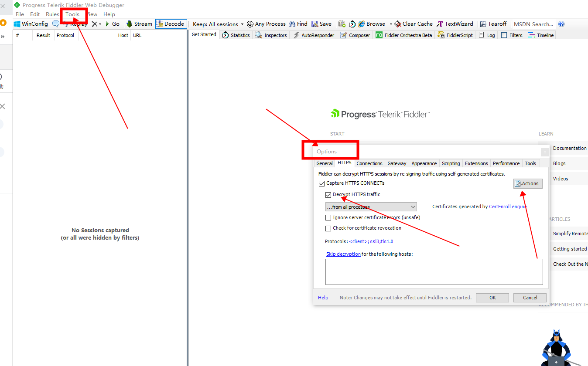Switch to Connections options tab
The height and width of the screenshot is (366, 588).
(x=369, y=163)
